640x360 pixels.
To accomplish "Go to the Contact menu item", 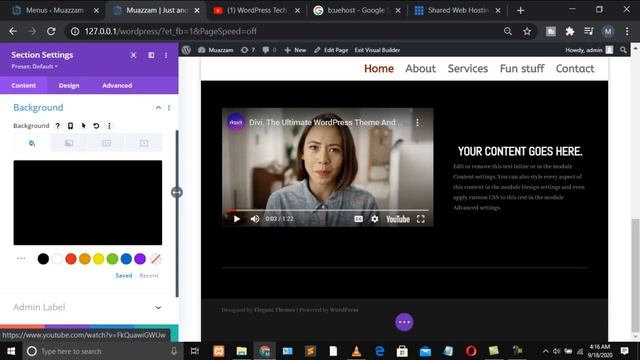I will pyautogui.click(x=575, y=69).
